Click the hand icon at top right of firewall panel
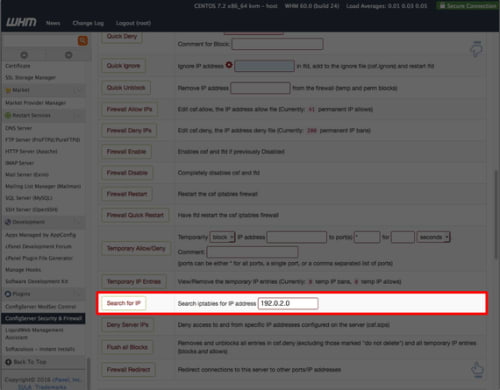The height and width of the screenshot is (390, 500). coord(476,49)
